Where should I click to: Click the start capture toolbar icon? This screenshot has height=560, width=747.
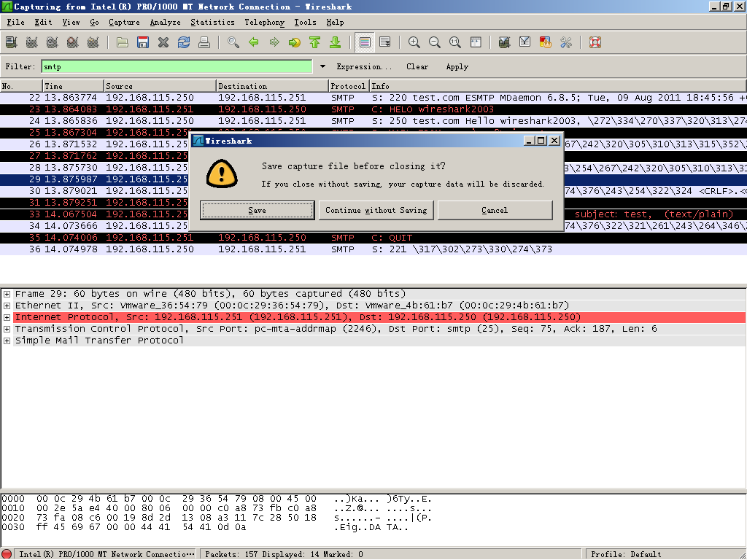(x=53, y=42)
